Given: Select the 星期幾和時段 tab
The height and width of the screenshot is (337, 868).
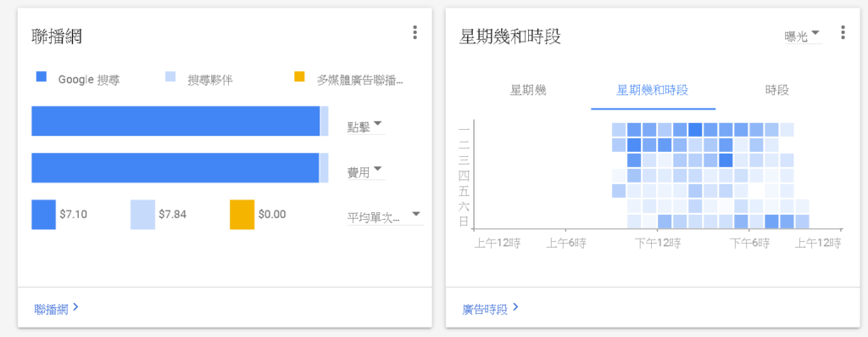Looking at the screenshot, I should (653, 90).
